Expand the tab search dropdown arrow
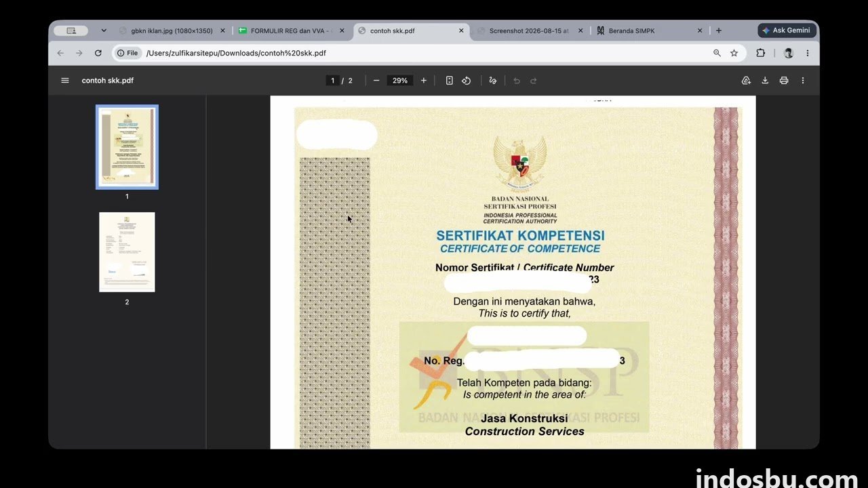Screen dimensions: 868x488 click(x=104, y=30)
